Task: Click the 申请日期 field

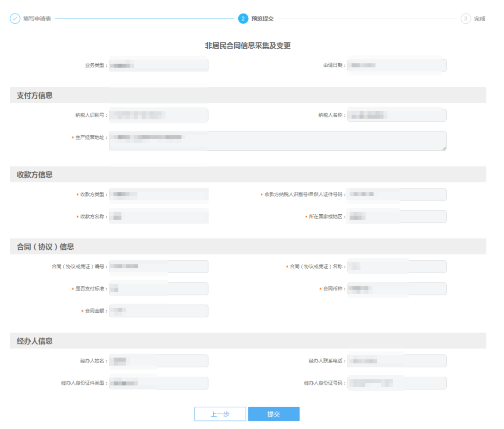Action: (397, 65)
